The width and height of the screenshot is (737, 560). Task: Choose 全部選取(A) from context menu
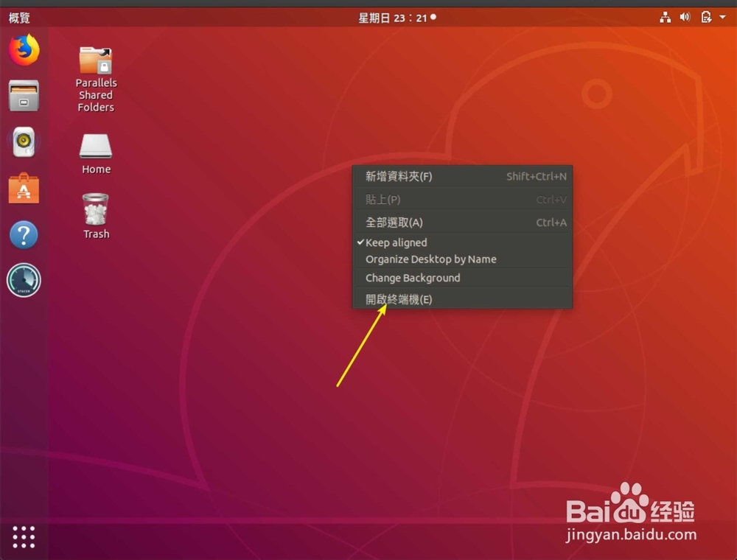[462, 223]
